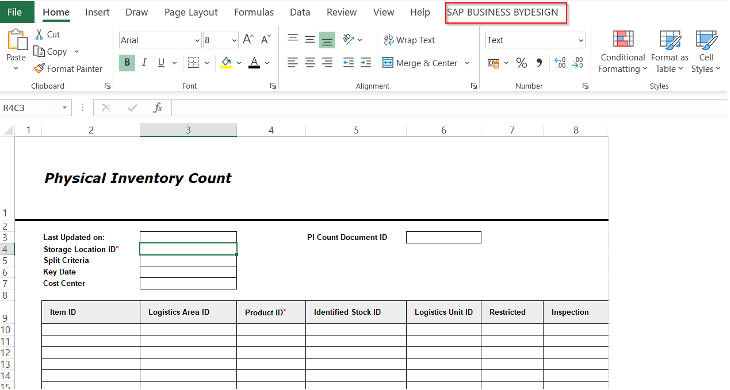Select column 5 header
Screen dimensions: 730x390
tap(356, 130)
